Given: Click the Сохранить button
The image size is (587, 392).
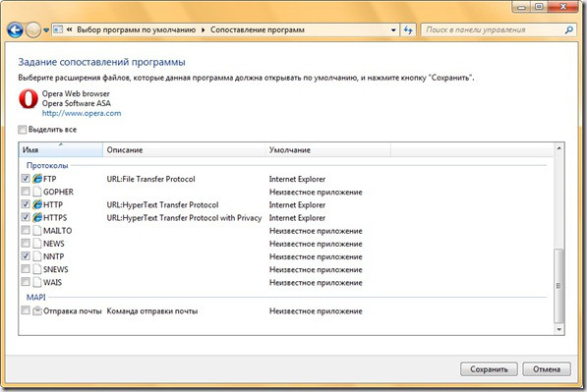Looking at the screenshot, I should coord(489,369).
